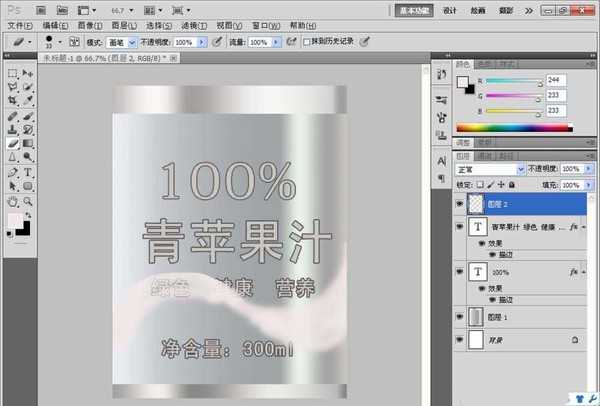This screenshot has width=600, height=406.
Task: Switch to the 设计 workspace
Action: point(449,10)
